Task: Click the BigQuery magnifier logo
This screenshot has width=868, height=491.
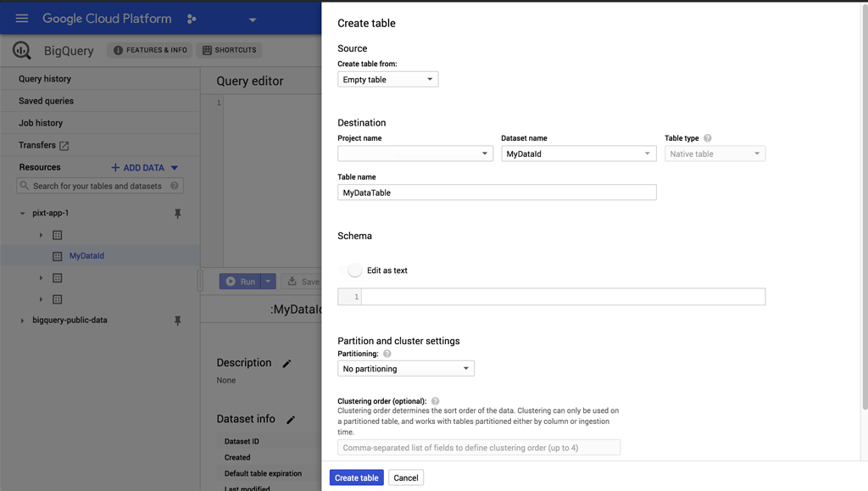Action: click(x=22, y=50)
